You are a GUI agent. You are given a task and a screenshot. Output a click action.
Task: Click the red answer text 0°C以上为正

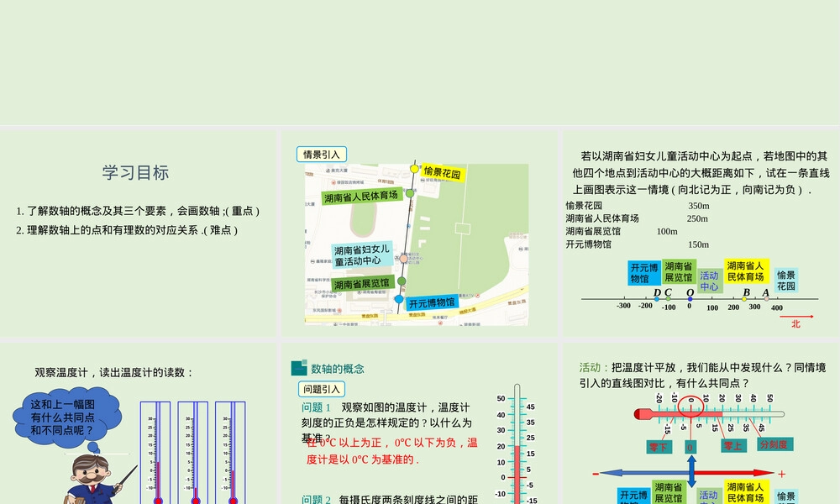[x=391, y=451]
